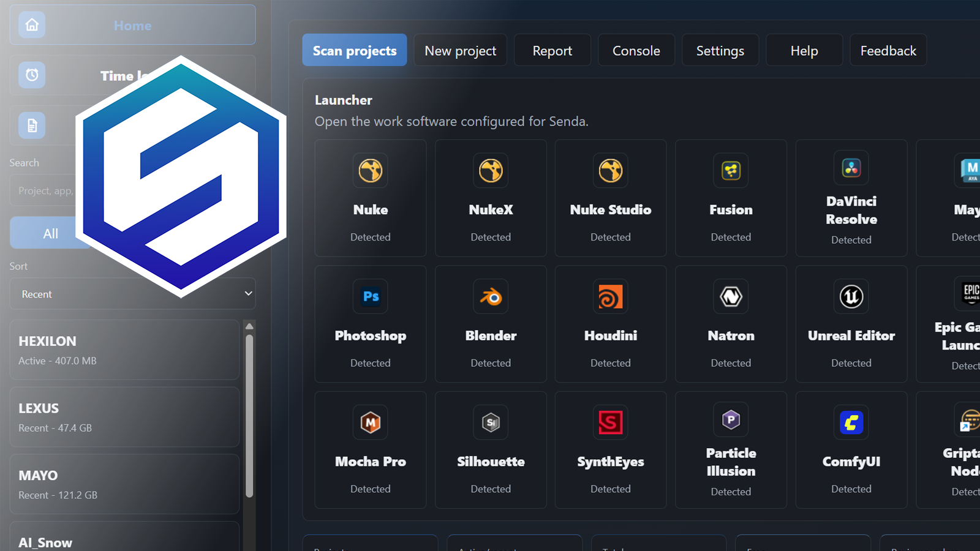Click the project list scrollbar thumb

pyautogui.click(x=249, y=416)
